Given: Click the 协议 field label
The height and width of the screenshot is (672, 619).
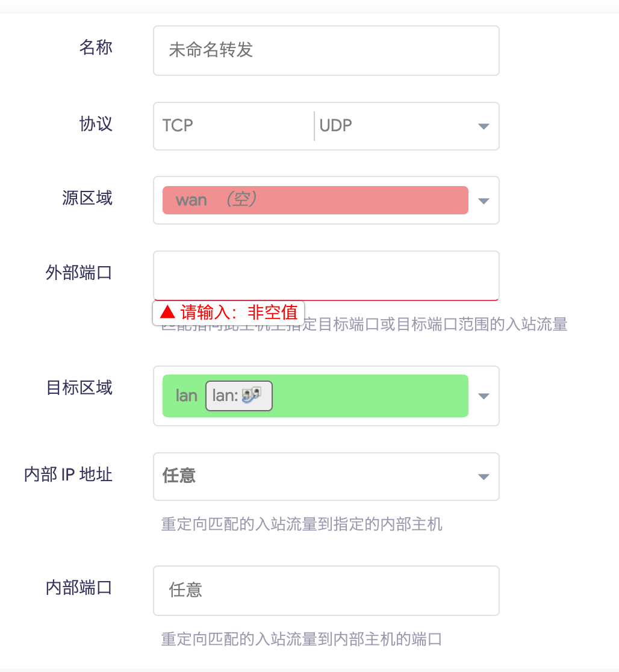Looking at the screenshot, I should point(96,124).
